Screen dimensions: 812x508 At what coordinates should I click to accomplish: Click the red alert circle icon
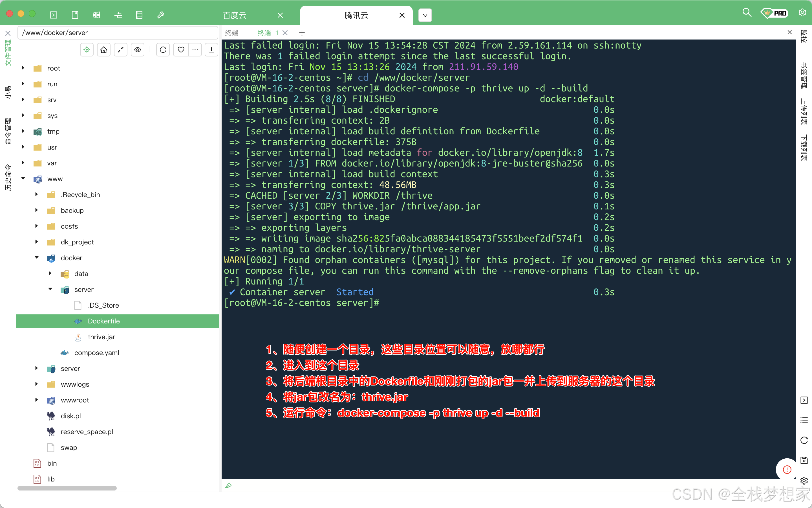coord(787,469)
